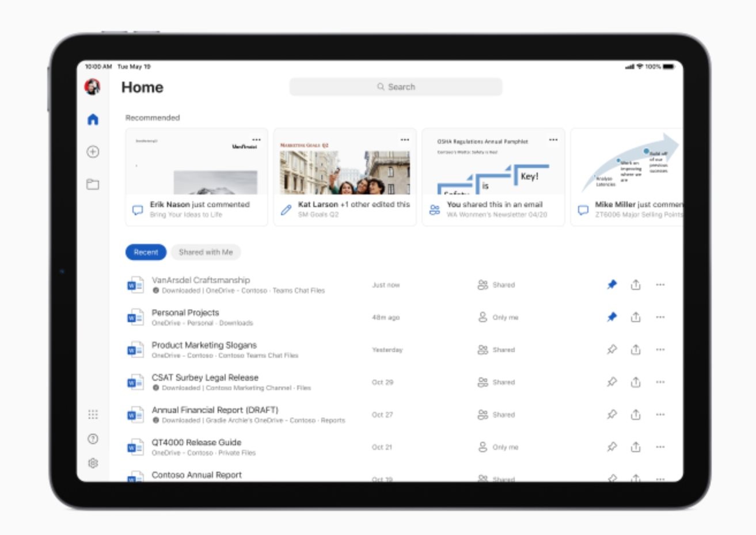Click the battery indicator in status bar
This screenshot has height=535, width=756.
[668, 67]
